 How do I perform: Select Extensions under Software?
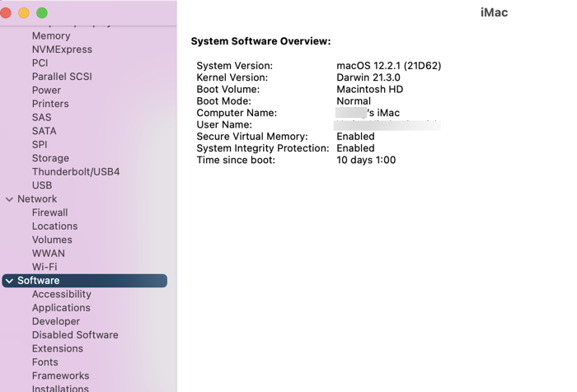(58, 348)
